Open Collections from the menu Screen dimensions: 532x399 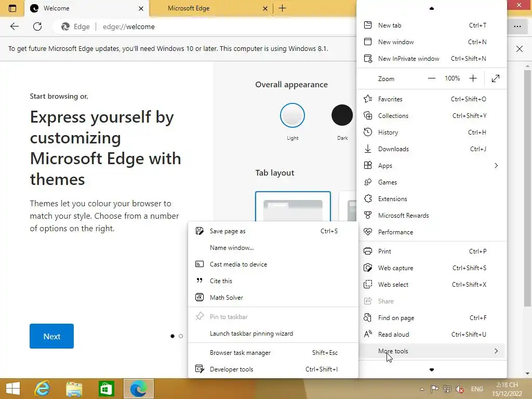coord(432,116)
